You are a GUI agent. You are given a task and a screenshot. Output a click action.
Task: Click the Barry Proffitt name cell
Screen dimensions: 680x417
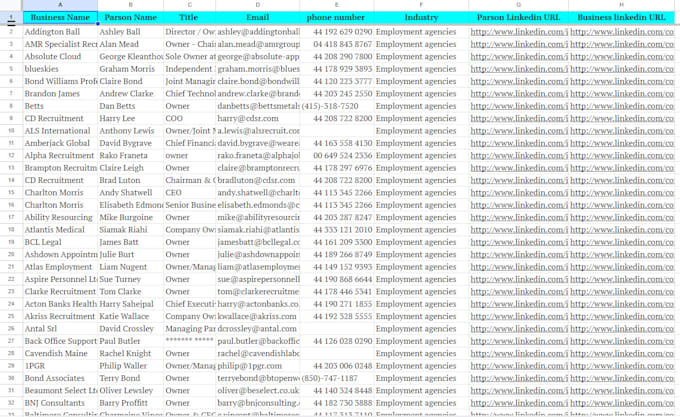[131, 403]
